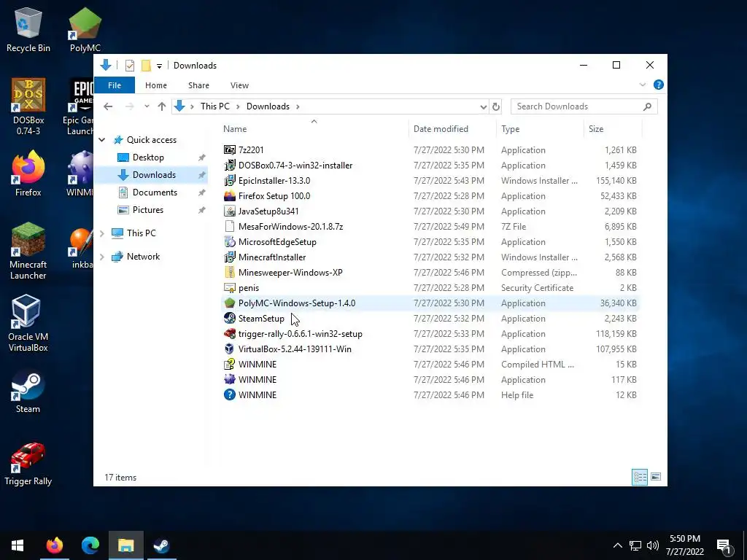Open Microsoft Edge from the taskbar
Viewport: 747px width, 560px height.
coord(90,545)
